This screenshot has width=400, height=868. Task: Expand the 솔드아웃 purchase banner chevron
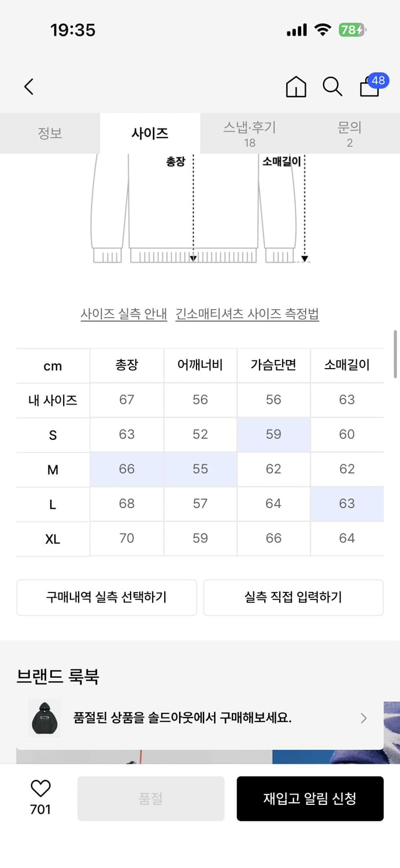pyautogui.click(x=364, y=718)
